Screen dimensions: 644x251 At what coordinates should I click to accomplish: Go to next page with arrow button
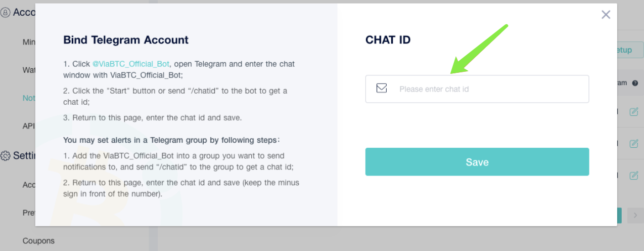(x=635, y=216)
